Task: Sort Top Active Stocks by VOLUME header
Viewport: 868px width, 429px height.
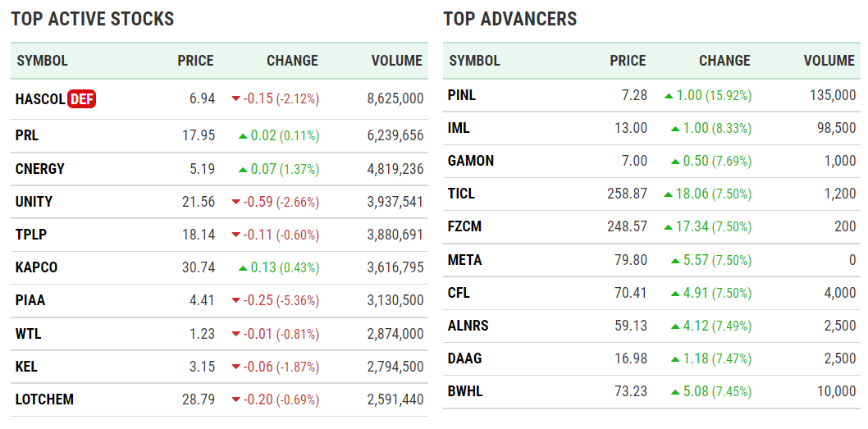Action: coord(396,61)
